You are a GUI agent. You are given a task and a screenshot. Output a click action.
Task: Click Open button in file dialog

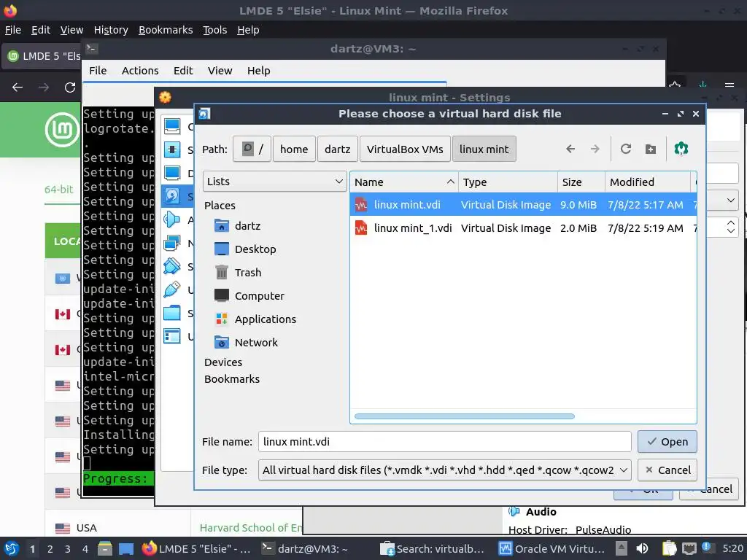point(667,442)
